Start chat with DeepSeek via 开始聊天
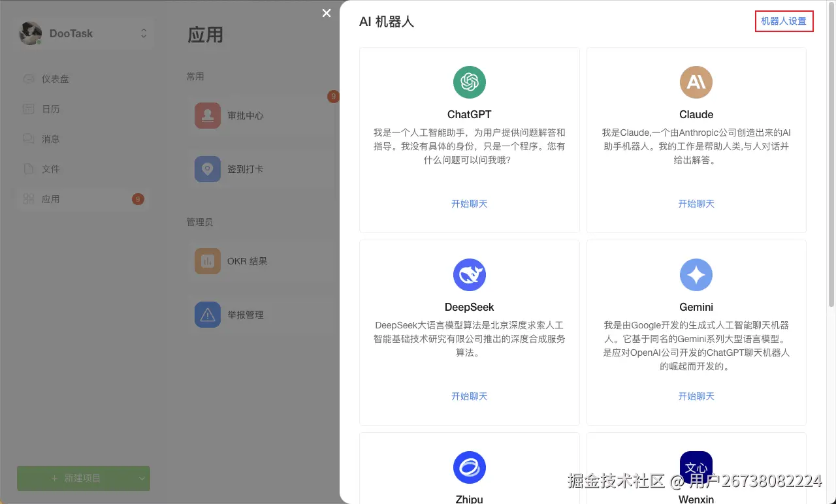836x504 pixels. [x=470, y=396]
